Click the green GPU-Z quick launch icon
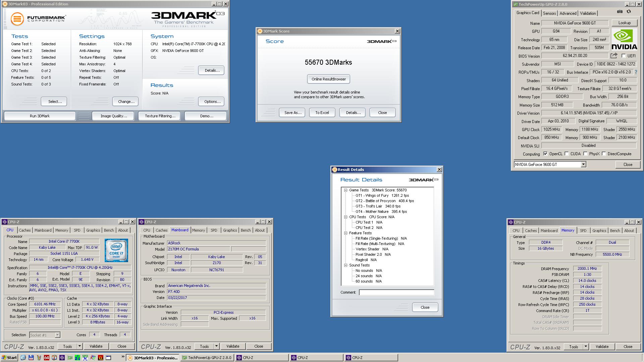The image size is (644, 362). (70, 358)
